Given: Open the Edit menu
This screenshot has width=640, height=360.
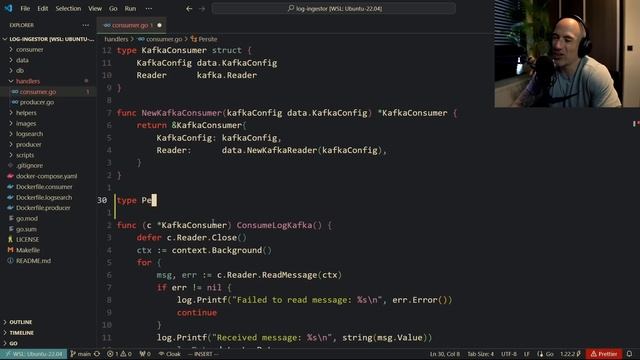Looking at the screenshot, I should 42,8.
